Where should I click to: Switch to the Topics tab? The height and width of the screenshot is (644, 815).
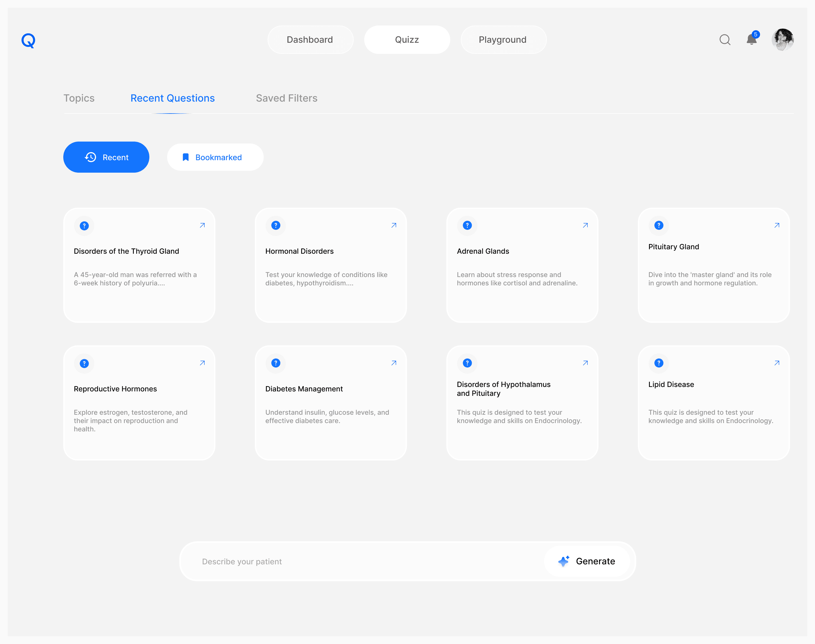(79, 98)
